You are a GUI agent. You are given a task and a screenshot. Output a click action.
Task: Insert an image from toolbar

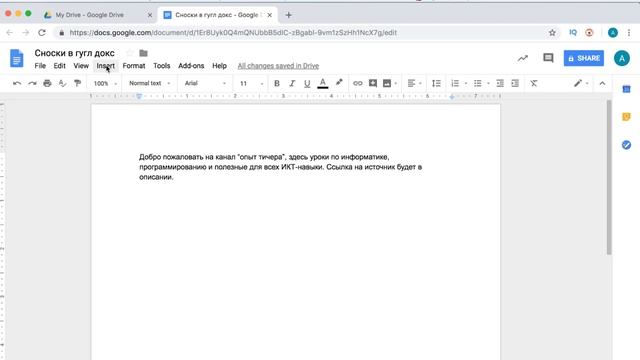coord(387,83)
